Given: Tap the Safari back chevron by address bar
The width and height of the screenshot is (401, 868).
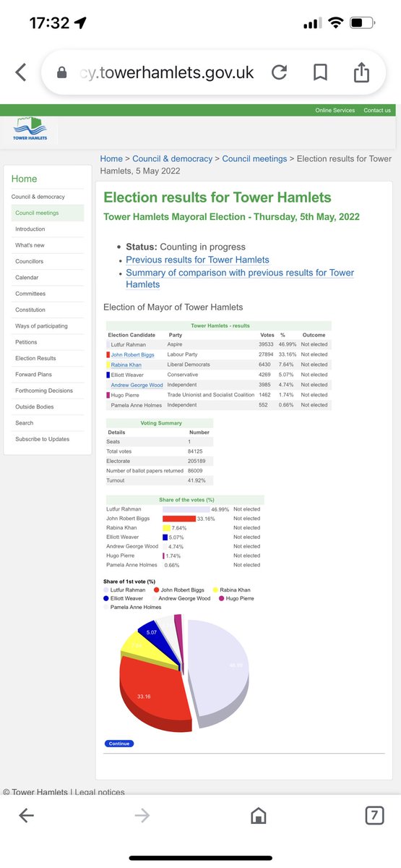Looking at the screenshot, I should 21,72.
